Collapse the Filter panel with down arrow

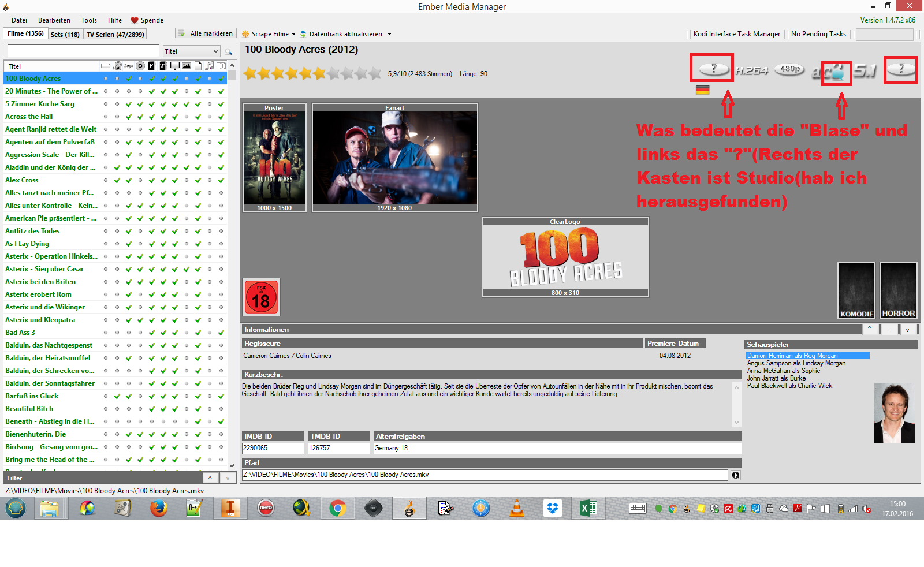click(x=228, y=478)
